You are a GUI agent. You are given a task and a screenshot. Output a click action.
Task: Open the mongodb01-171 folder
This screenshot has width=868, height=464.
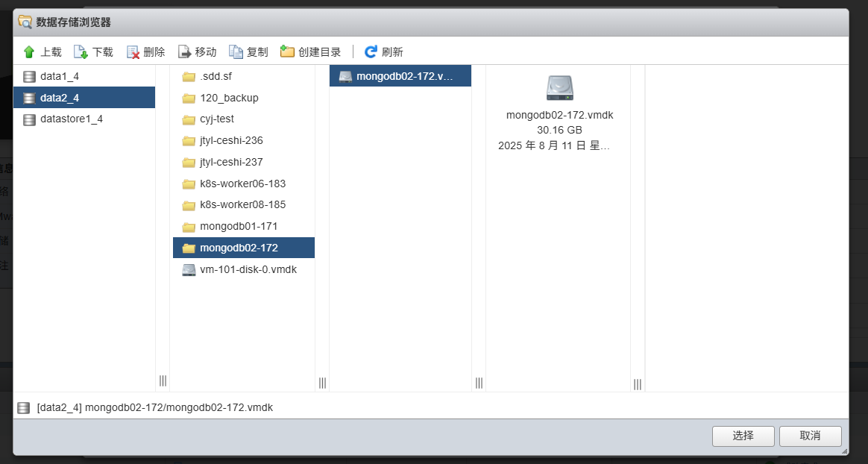point(239,226)
